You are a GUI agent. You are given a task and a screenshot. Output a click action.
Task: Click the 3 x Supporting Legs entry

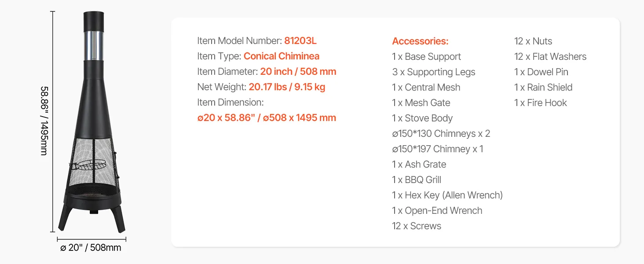tap(433, 72)
